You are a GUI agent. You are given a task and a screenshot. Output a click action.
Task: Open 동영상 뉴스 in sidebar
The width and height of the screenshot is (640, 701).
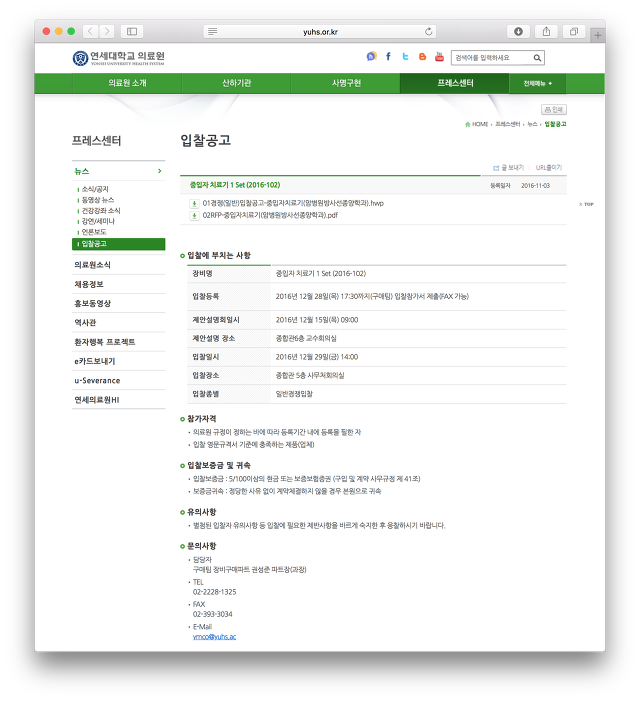[97, 200]
